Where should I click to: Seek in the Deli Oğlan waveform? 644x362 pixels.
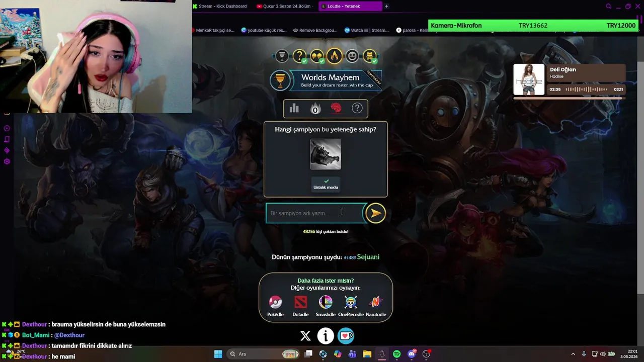coord(586,89)
